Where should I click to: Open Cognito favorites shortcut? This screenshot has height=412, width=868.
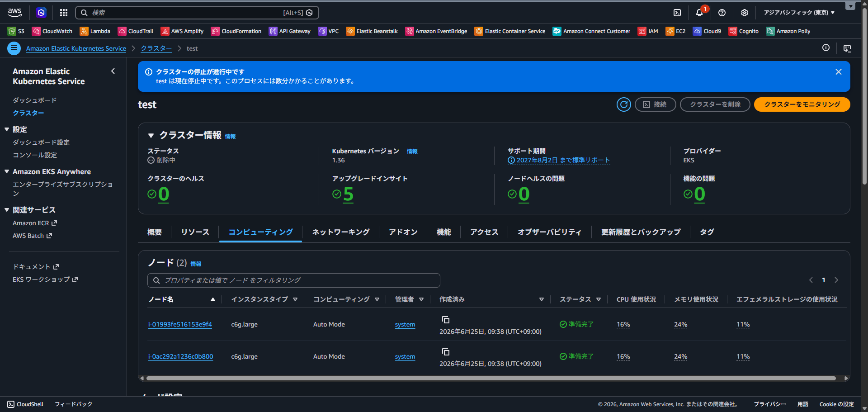(x=744, y=31)
